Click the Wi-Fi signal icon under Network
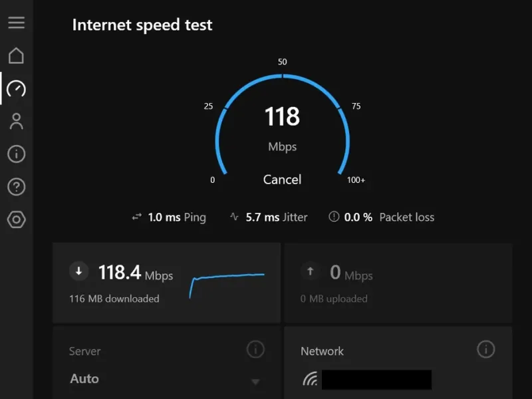The width and height of the screenshot is (532, 399). click(310, 380)
